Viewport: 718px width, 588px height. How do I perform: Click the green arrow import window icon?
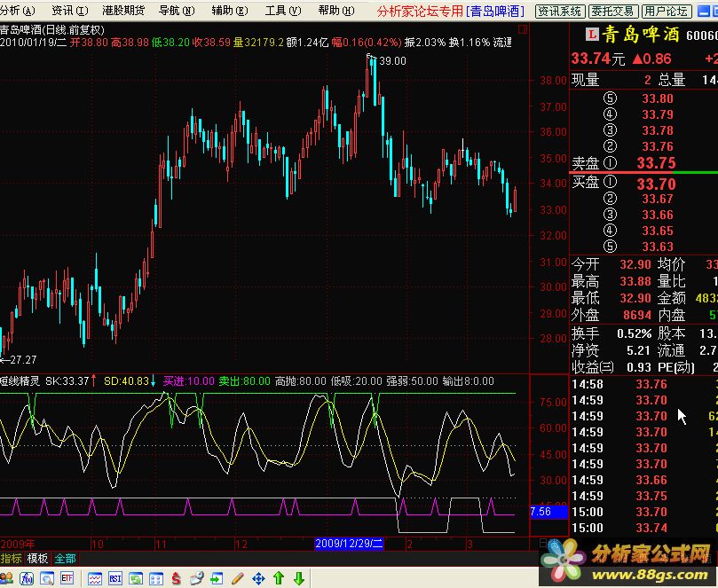tap(217, 578)
